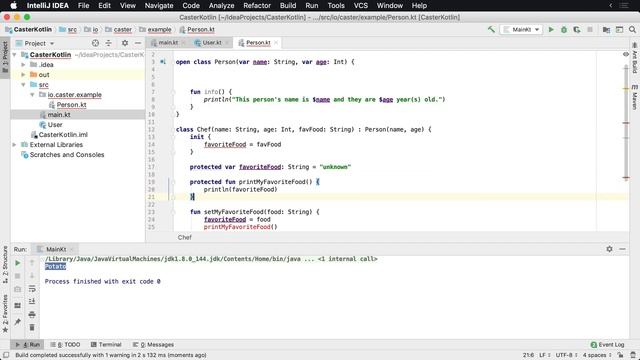Screen dimensions: 640x360
Task: Rerun MainKt from the Run panel
Action: (18, 263)
